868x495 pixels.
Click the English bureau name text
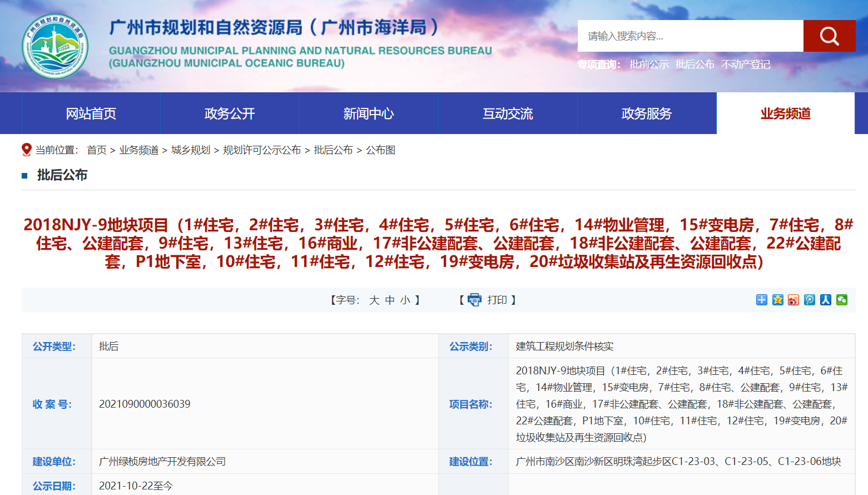(x=300, y=57)
